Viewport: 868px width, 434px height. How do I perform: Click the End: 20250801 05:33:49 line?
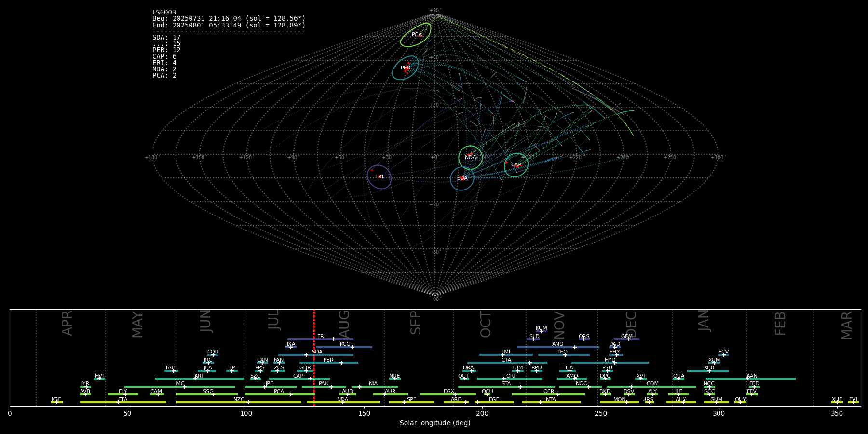(229, 25)
